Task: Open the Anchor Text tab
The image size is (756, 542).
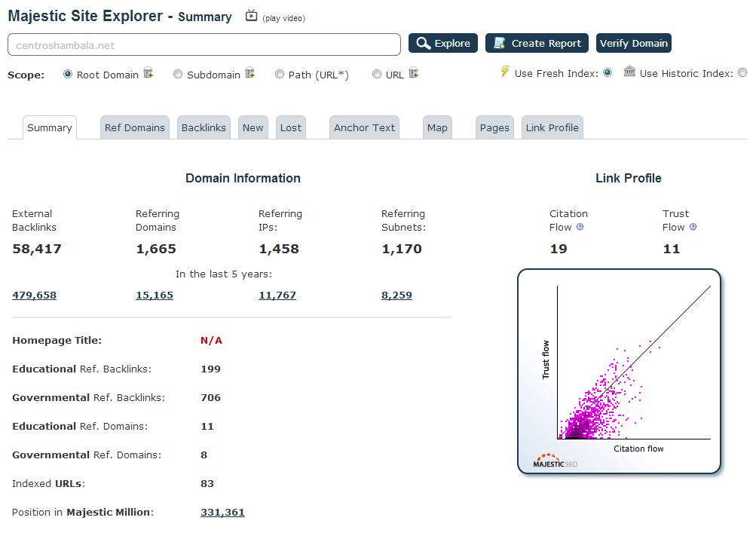Action: point(365,128)
